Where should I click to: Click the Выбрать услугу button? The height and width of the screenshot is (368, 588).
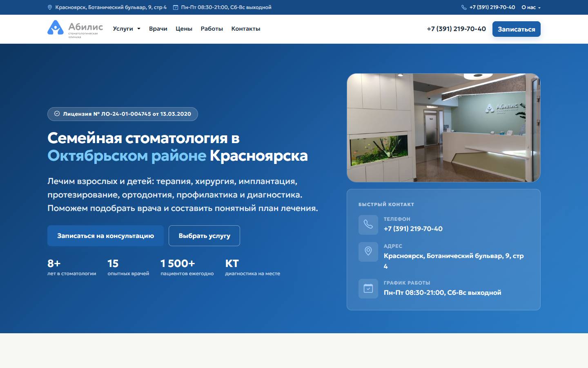click(x=204, y=236)
